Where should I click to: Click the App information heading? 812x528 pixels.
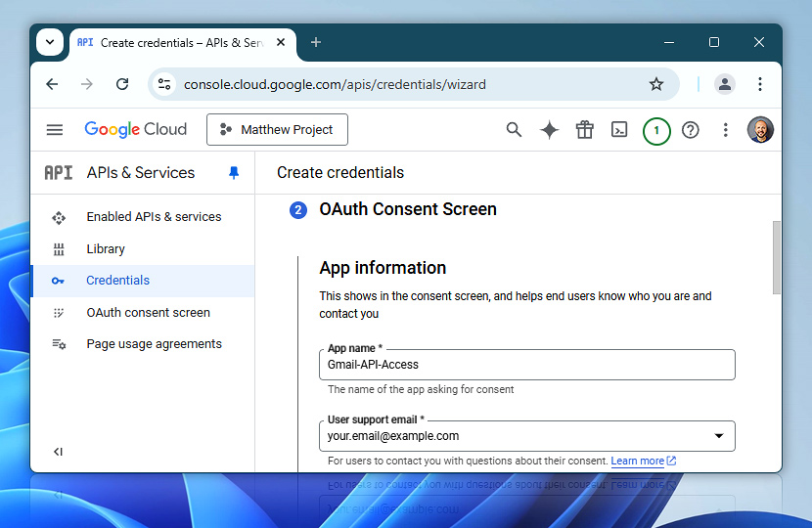pyautogui.click(x=383, y=268)
